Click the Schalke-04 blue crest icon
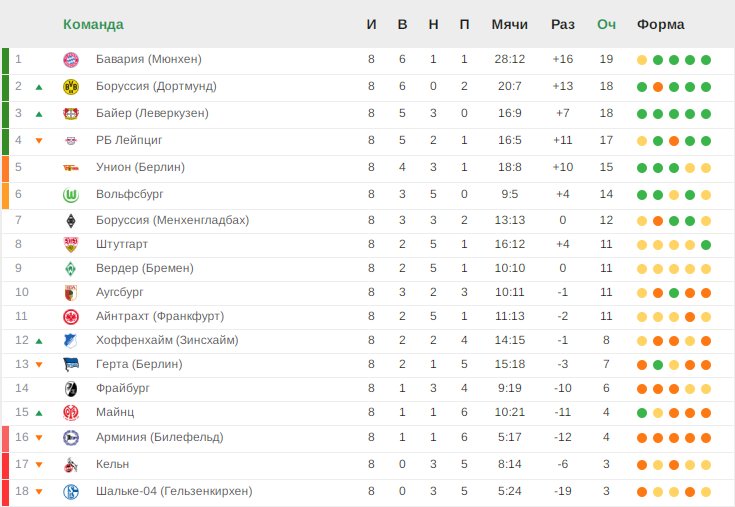The height and width of the screenshot is (507, 735). pos(71,492)
